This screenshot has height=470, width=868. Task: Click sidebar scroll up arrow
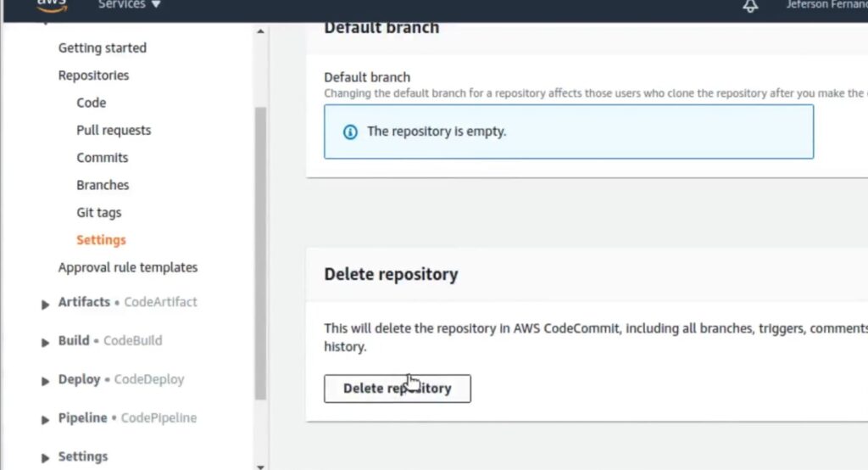pos(260,31)
